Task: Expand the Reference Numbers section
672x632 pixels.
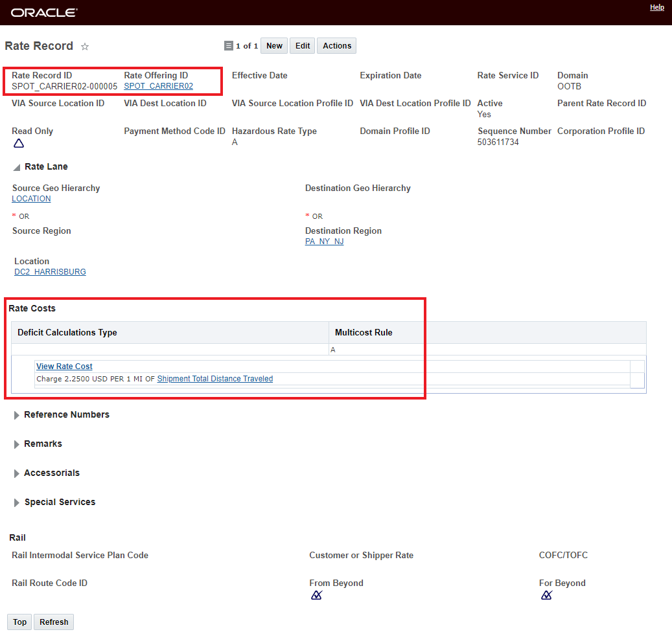Action: tap(16, 415)
